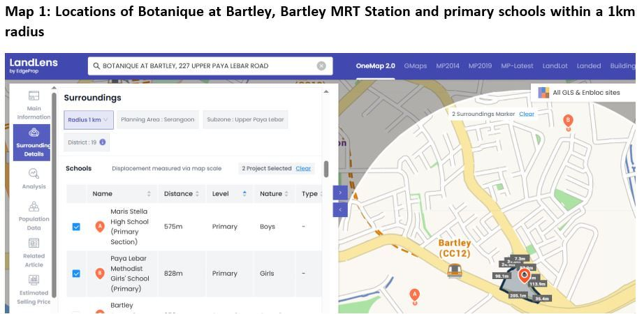Switch to the GMaps tab

point(415,66)
